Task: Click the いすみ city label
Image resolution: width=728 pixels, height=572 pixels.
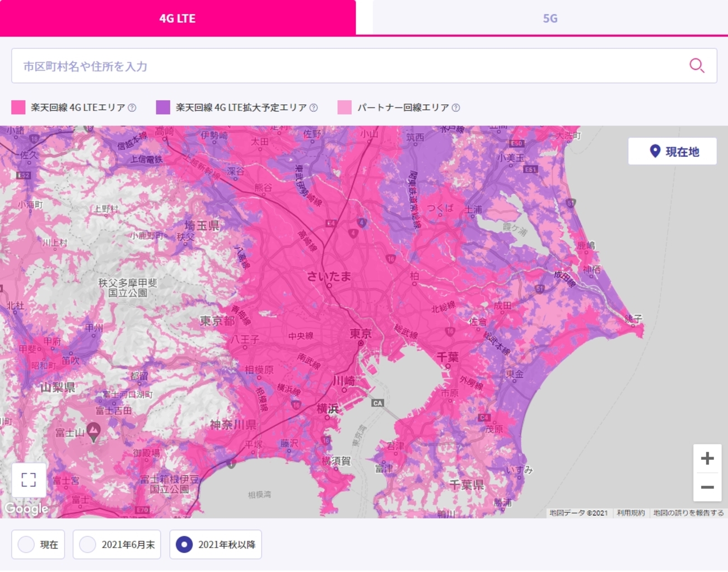Action: click(x=519, y=469)
